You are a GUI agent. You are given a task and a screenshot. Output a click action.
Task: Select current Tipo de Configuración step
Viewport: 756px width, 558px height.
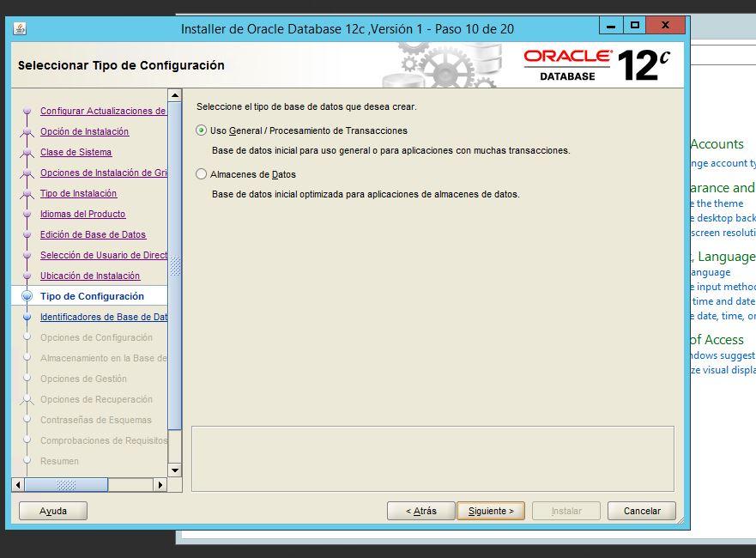pos(92,297)
